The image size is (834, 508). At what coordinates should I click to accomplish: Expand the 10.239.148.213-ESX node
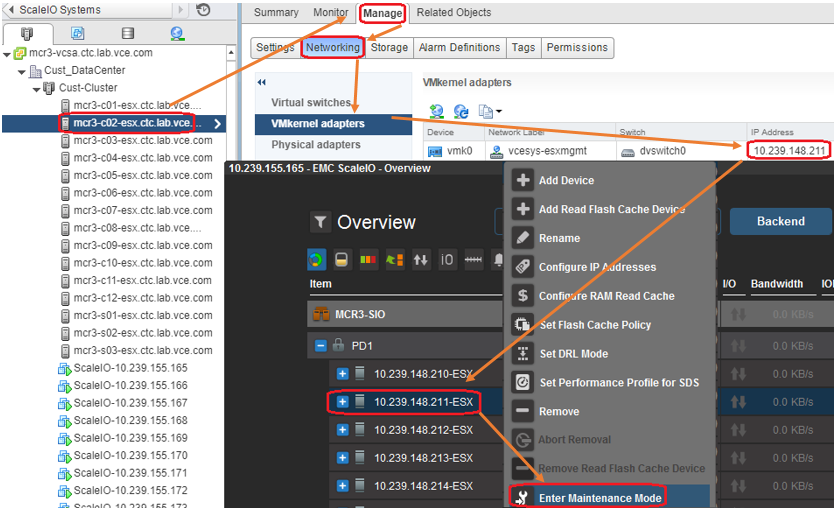tap(343, 457)
